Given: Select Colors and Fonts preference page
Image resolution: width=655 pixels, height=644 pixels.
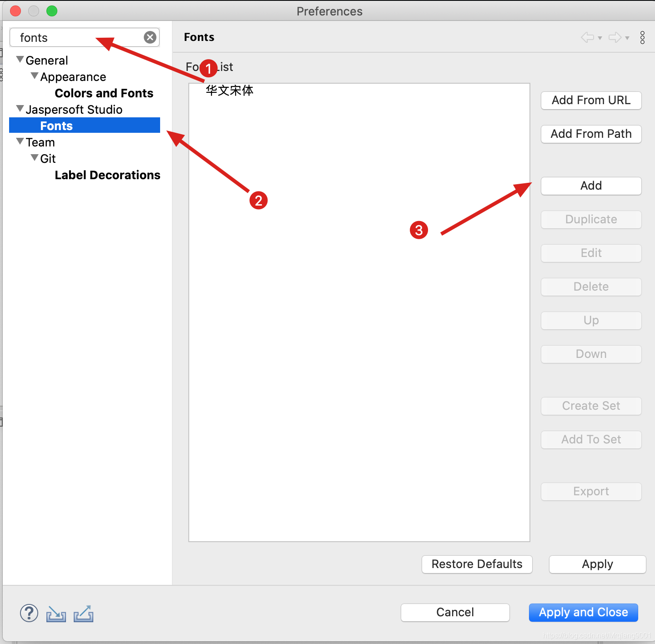Looking at the screenshot, I should [104, 93].
